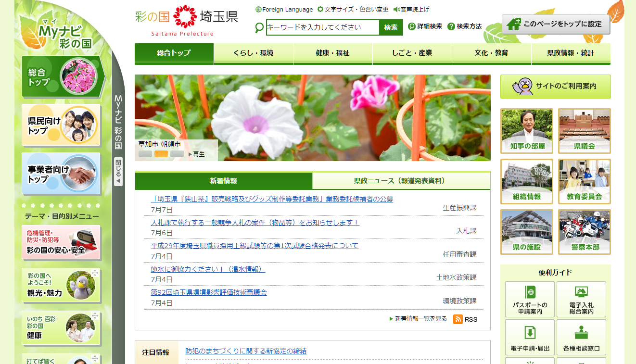Click the 電子申請・届出 download icon
Viewport: 636px width, 364px height.
pos(530,333)
